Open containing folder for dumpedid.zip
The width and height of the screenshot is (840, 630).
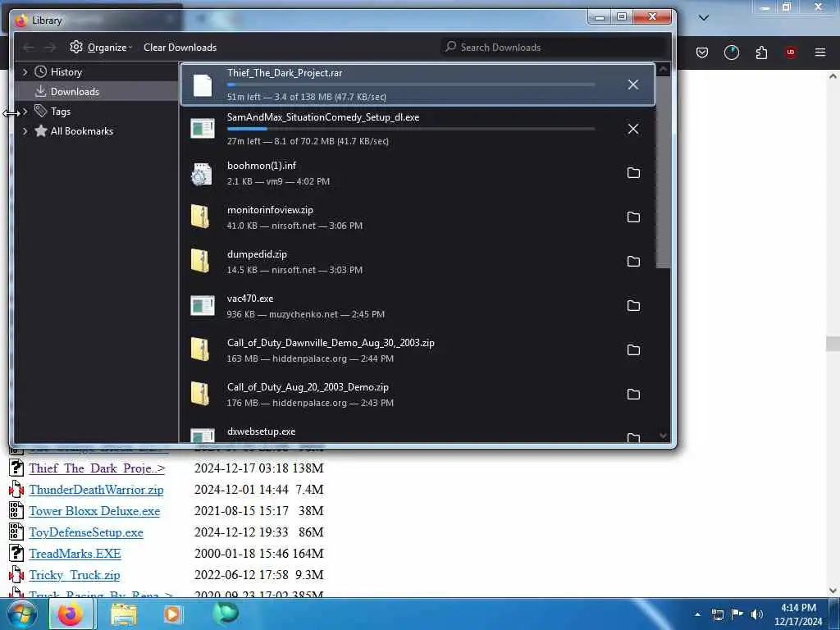click(633, 262)
